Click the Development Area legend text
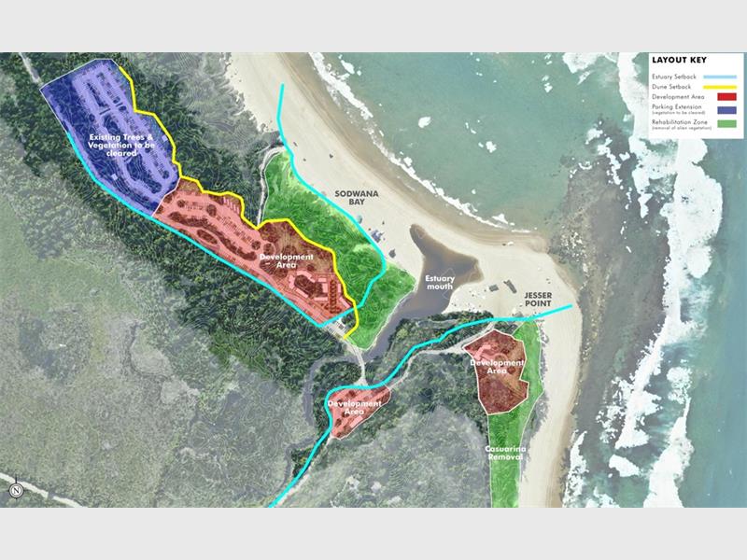Image resolution: width=747 pixels, height=560 pixels. [678, 97]
